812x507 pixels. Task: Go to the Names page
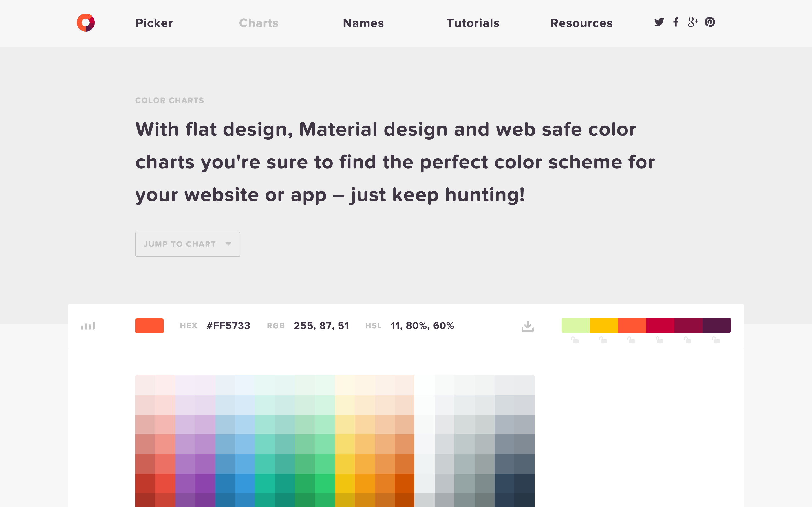(363, 23)
